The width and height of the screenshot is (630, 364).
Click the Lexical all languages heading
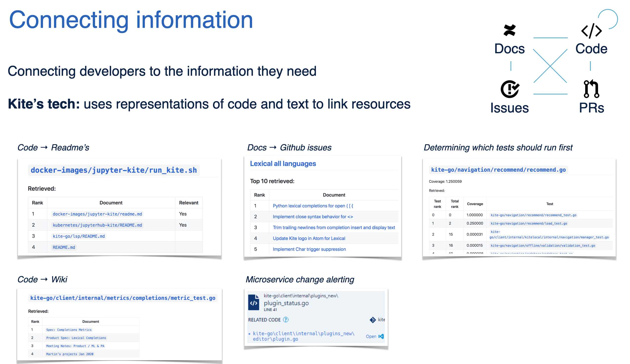coord(283,164)
